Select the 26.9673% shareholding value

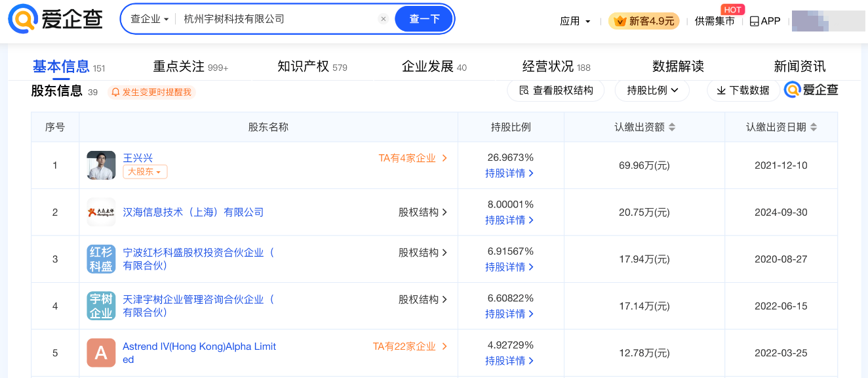coord(511,157)
